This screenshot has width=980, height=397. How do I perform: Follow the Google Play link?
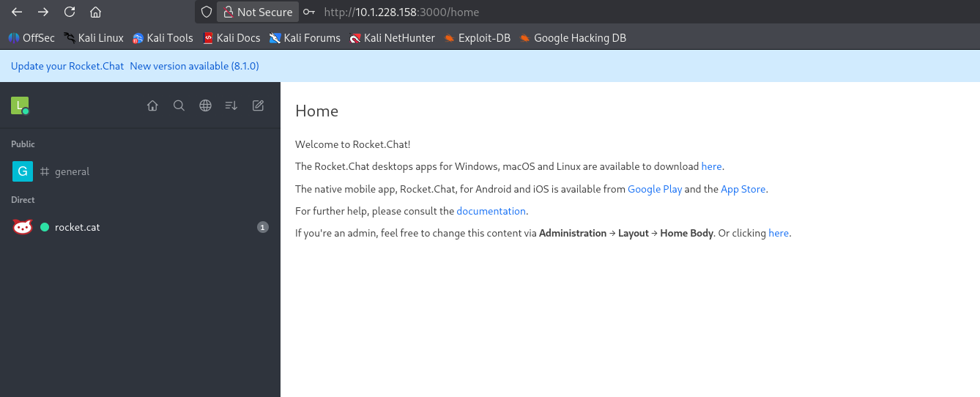pos(655,189)
